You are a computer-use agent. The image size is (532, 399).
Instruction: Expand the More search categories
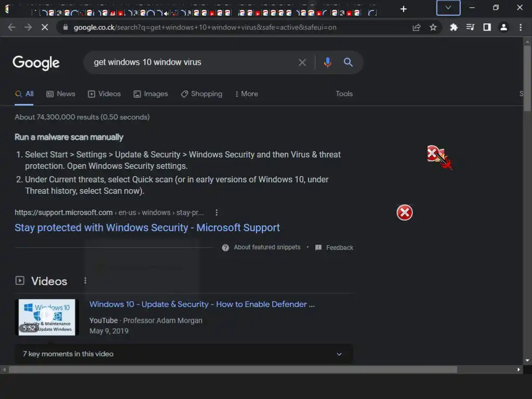tap(247, 94)
